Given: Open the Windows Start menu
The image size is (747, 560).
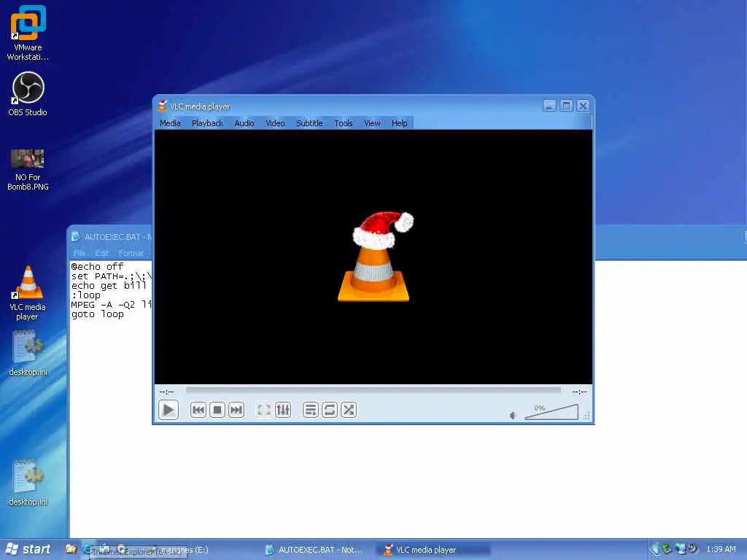Looking at the screenshot, I should click(28, 550).
